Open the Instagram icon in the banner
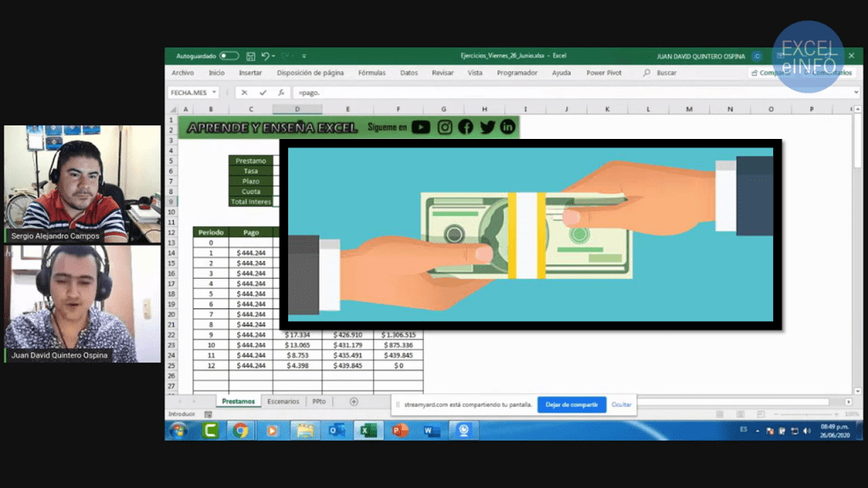Screen dimensions: 868x488 [444, 127]
